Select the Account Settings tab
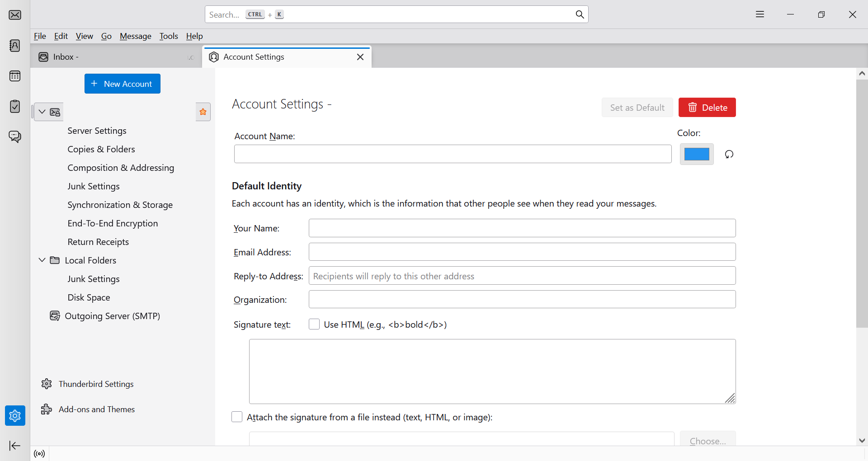 point(287,57)
